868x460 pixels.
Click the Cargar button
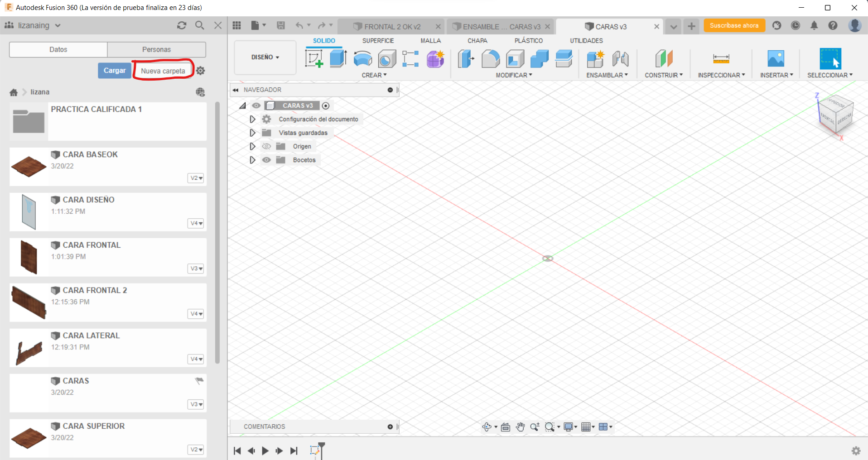click(x=115, y=71)
